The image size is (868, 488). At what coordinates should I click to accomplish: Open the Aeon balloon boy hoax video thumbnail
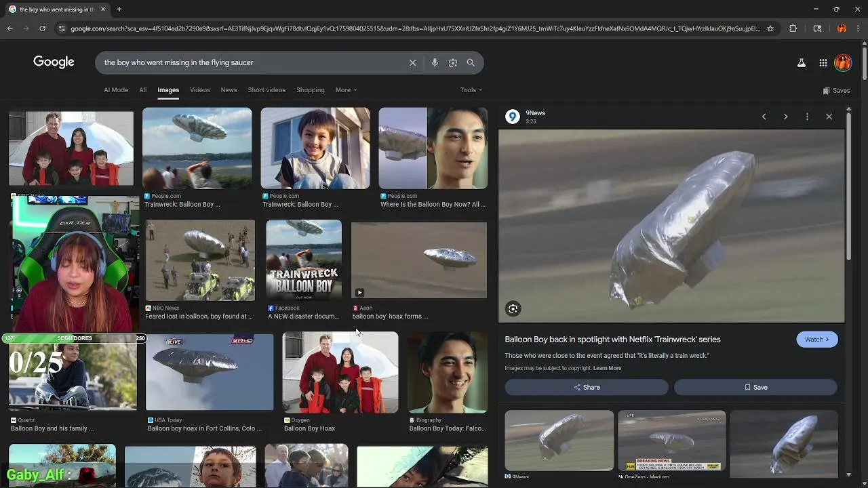click(x=419, y=260)
